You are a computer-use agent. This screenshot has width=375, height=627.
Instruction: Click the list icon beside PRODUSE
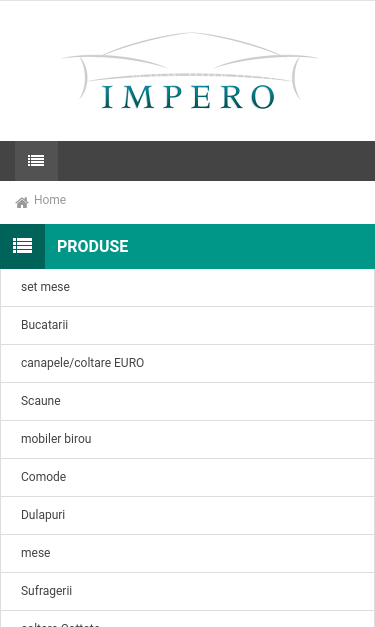22,246
